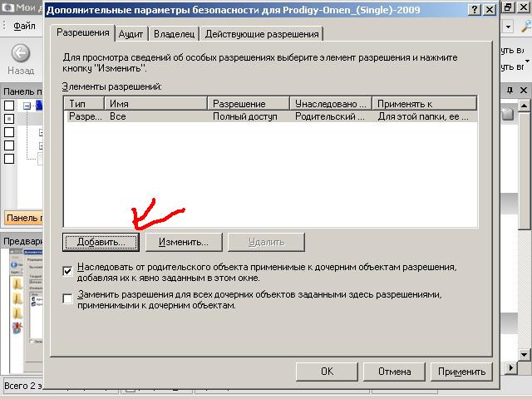Switch to the Аудит tab
The width and height of the screenshot is (532, 399).
[x=131, y=33]
